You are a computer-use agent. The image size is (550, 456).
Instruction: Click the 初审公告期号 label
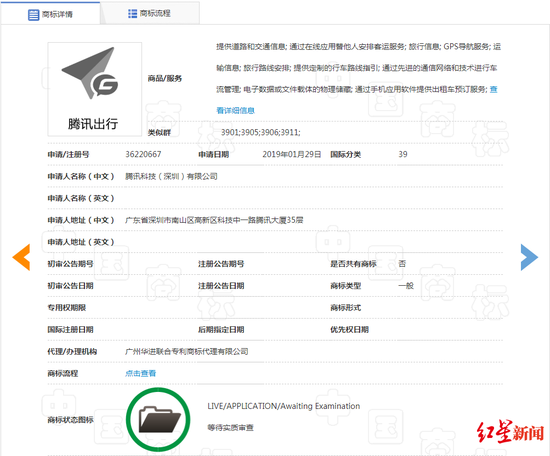pos(71,264)
